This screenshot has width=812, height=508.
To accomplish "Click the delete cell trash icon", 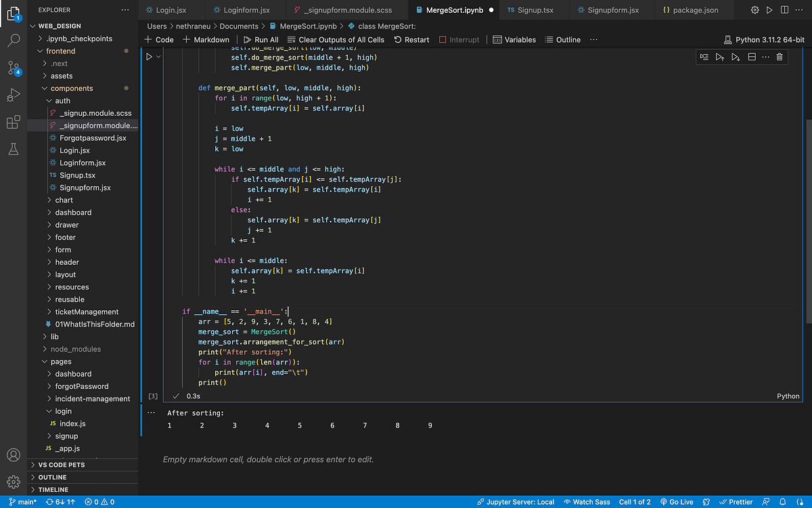I will (x=780, y=57).
